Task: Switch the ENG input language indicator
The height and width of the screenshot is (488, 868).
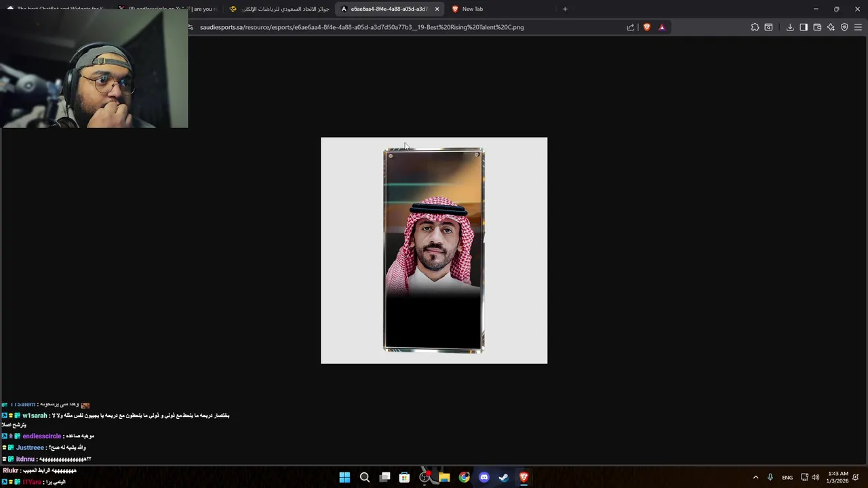Action: tap(787, 477)
